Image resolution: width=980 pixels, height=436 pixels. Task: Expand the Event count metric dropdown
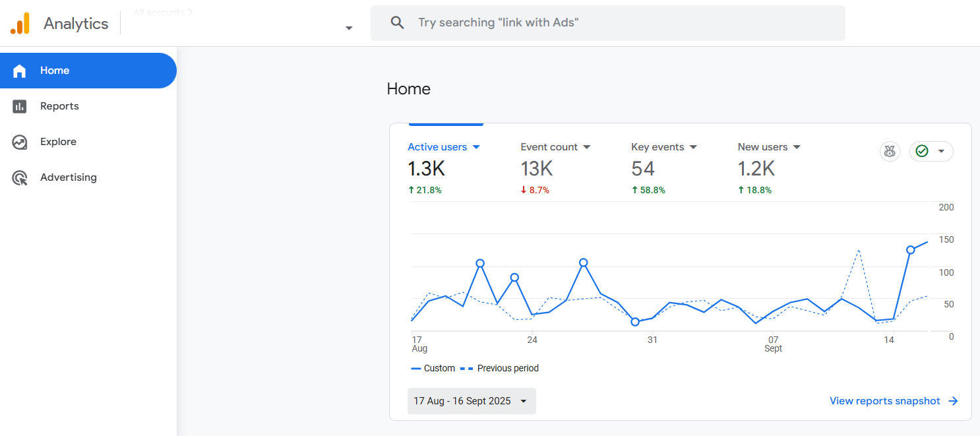click(x=587, y=147)
